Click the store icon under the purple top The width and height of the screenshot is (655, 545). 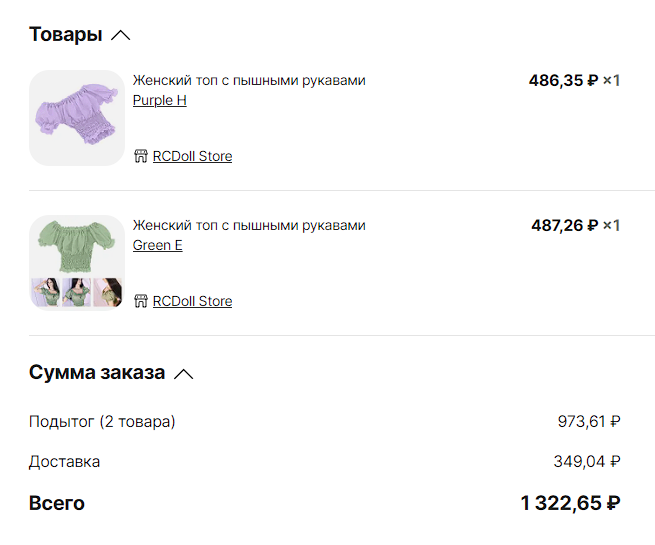click(140, 156)
